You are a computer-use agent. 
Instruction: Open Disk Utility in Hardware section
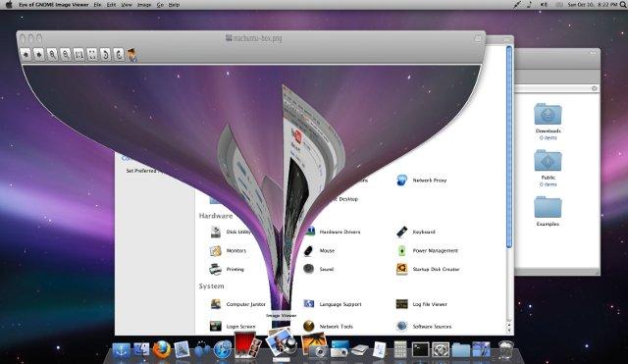click(x=231, y=232)
